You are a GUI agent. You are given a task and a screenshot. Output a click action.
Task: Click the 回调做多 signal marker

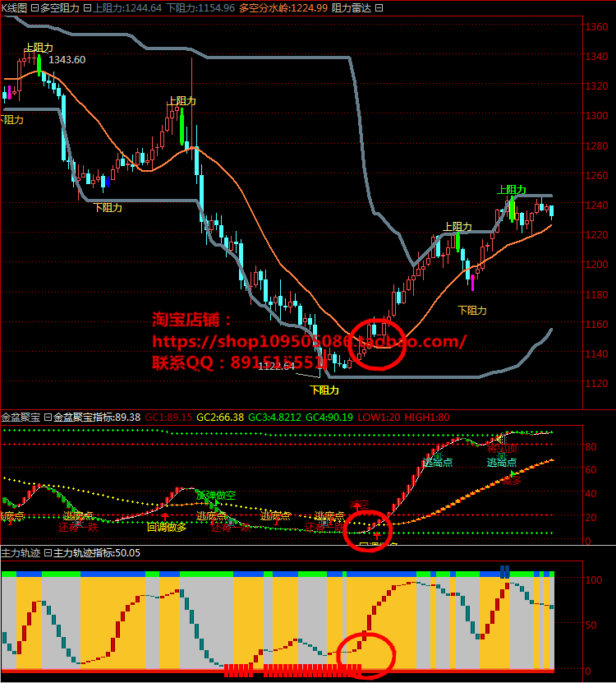166,527
